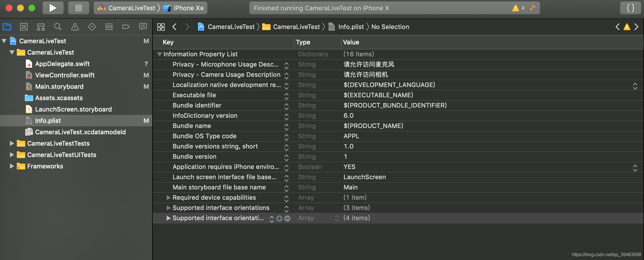
Task: Select the Bundle name row
Action: (398, 126)
